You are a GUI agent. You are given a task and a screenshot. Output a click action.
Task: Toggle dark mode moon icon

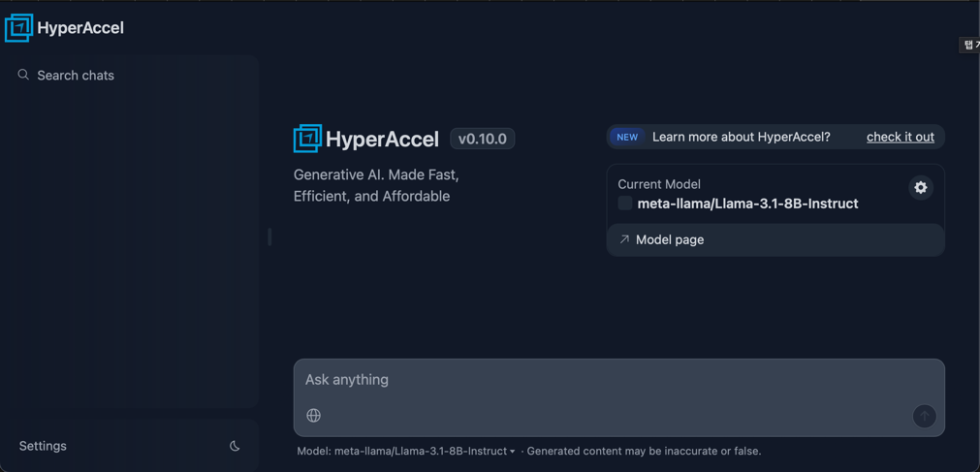pyautogui.click(x=235, y=446)
